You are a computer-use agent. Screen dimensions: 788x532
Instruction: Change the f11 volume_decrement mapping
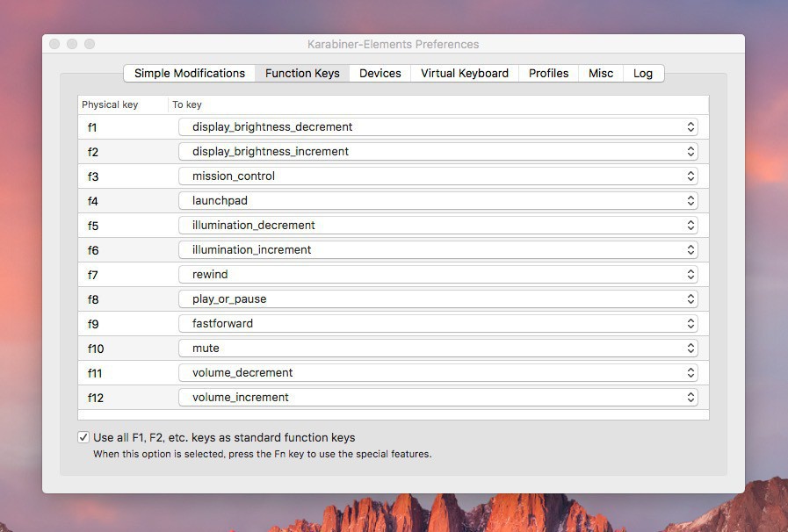(437, 373)
